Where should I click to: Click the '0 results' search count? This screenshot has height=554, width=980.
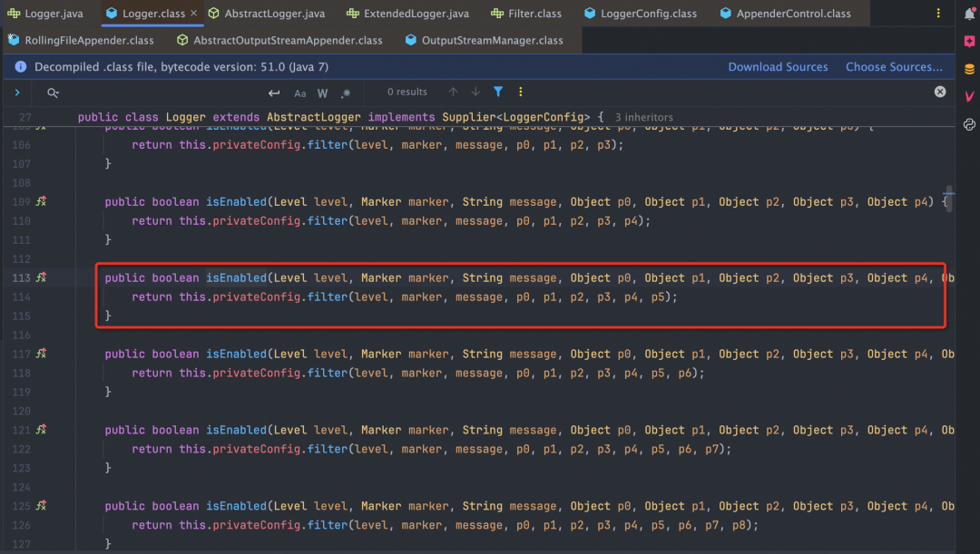407,92
